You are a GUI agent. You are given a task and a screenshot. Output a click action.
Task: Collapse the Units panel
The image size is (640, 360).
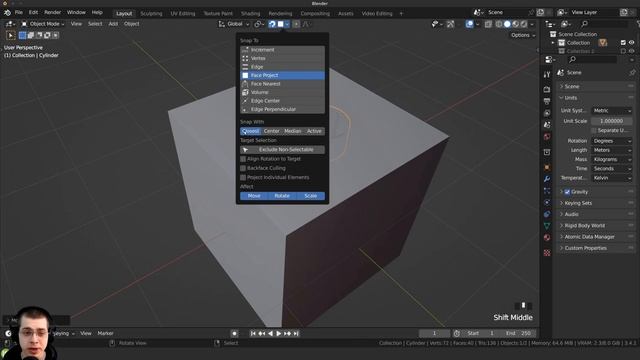click(x=596, y=98)
